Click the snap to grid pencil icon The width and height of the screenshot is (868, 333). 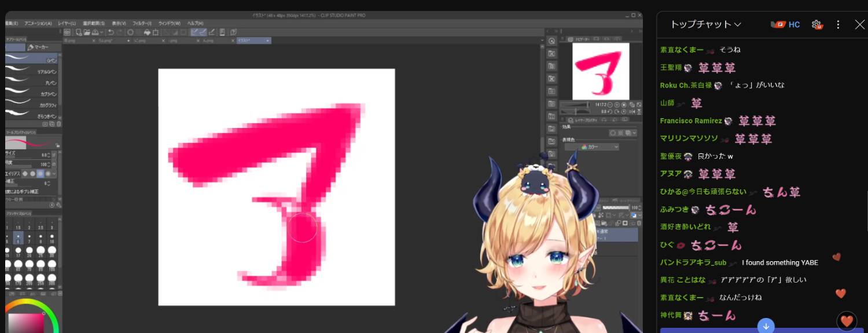(x=212, y=32)
